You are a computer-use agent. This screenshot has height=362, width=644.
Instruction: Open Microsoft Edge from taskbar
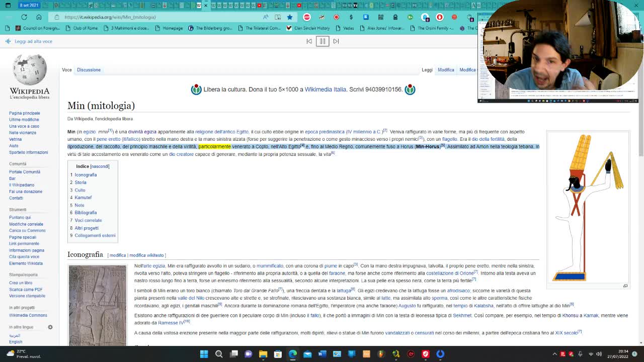tap(293, 354)
